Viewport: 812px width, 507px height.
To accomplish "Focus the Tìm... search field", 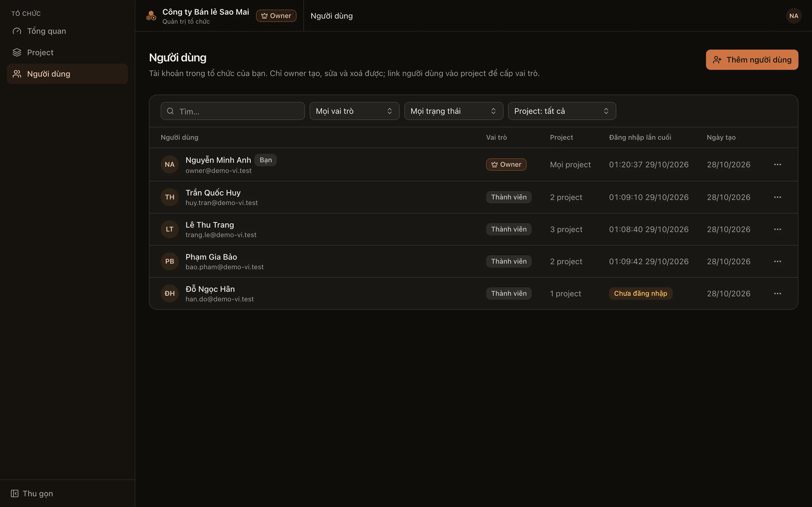I will point(233,111).
